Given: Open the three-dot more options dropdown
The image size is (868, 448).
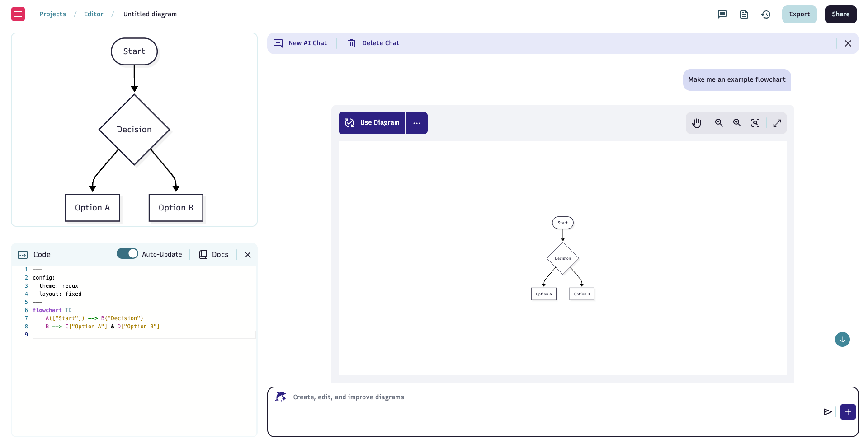Looking at the screenshot, I should 417,123.
